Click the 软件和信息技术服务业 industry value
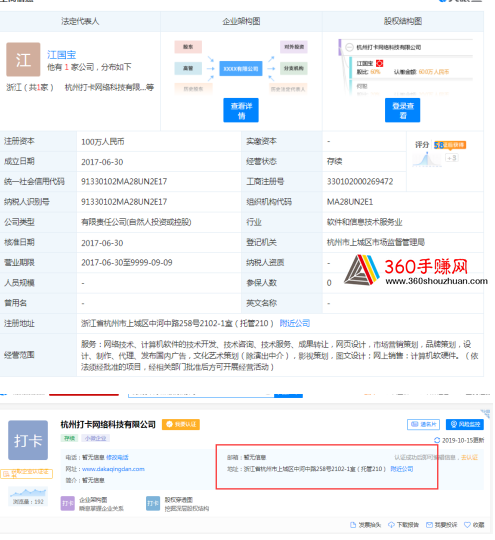495x540 pixels. (x=364, y=222)
